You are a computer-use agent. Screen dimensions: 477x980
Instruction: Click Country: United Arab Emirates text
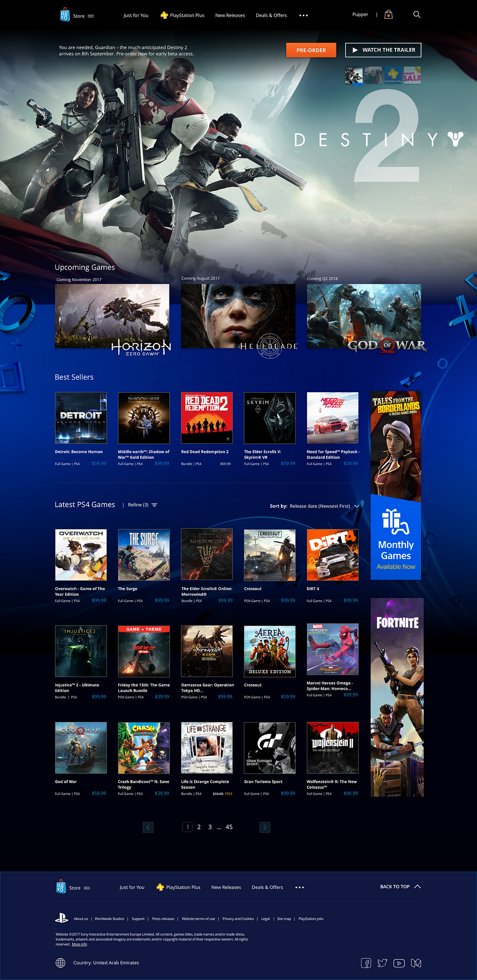point(106,963)
